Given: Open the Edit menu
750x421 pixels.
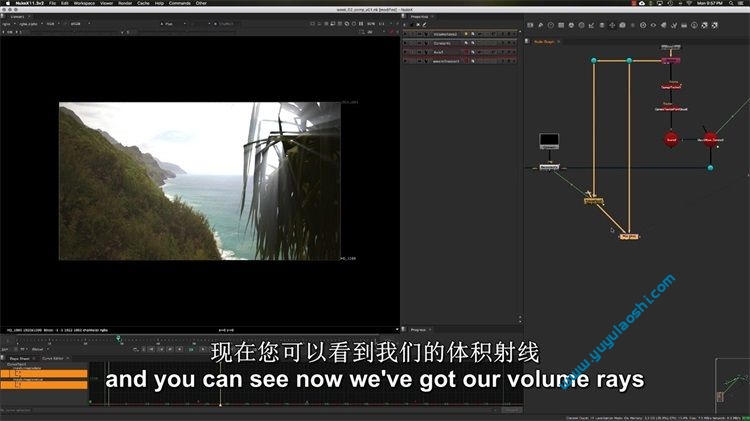Looking at the screenshot, I should pyautogui.click(x=65, y=3).
